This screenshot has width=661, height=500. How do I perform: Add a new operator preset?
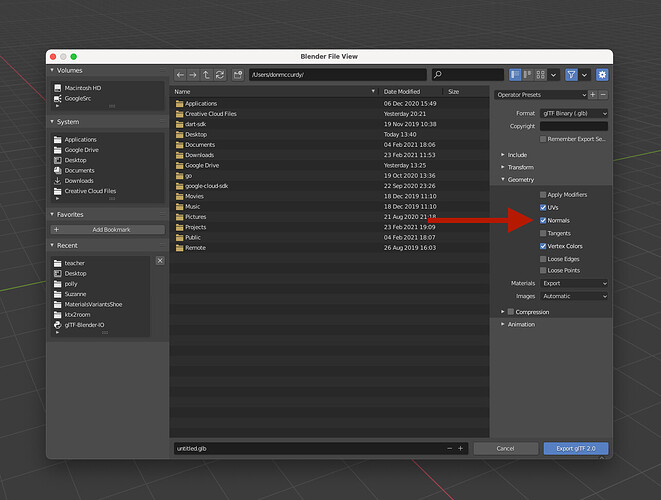pyautogui.click(x=593, y=95)
